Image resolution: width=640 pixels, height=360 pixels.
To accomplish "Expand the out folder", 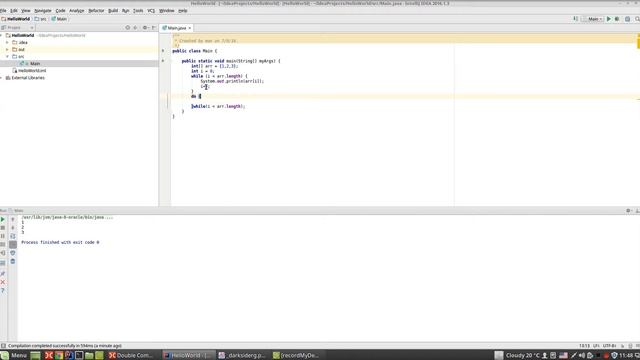I will pyautogui.click(x=7, y=49).
